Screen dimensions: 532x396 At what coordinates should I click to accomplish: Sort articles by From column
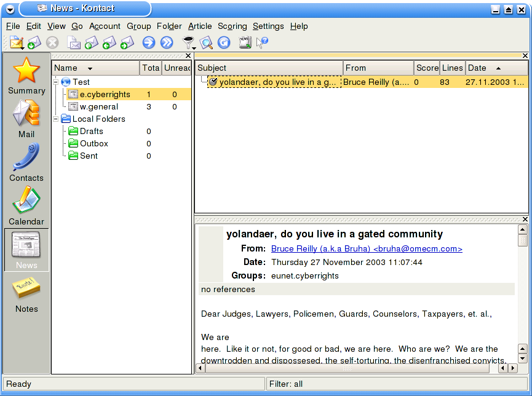coord(379,68)
